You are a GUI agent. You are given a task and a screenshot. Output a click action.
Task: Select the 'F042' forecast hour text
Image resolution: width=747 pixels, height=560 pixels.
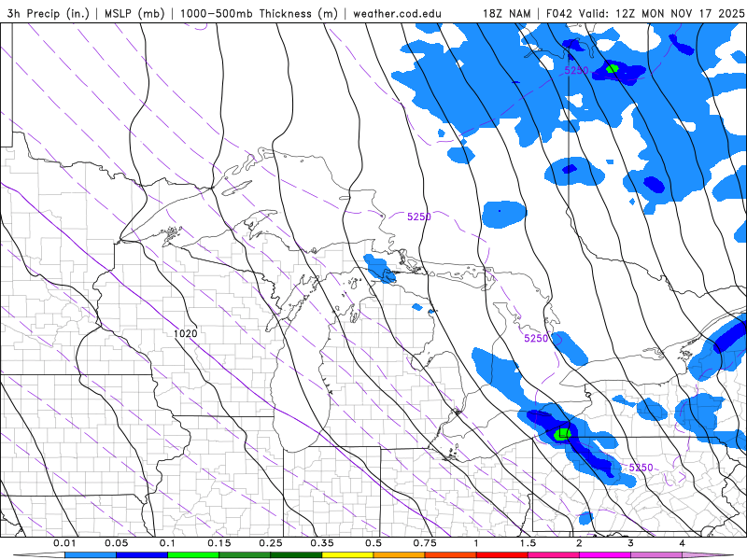[559, 13]
